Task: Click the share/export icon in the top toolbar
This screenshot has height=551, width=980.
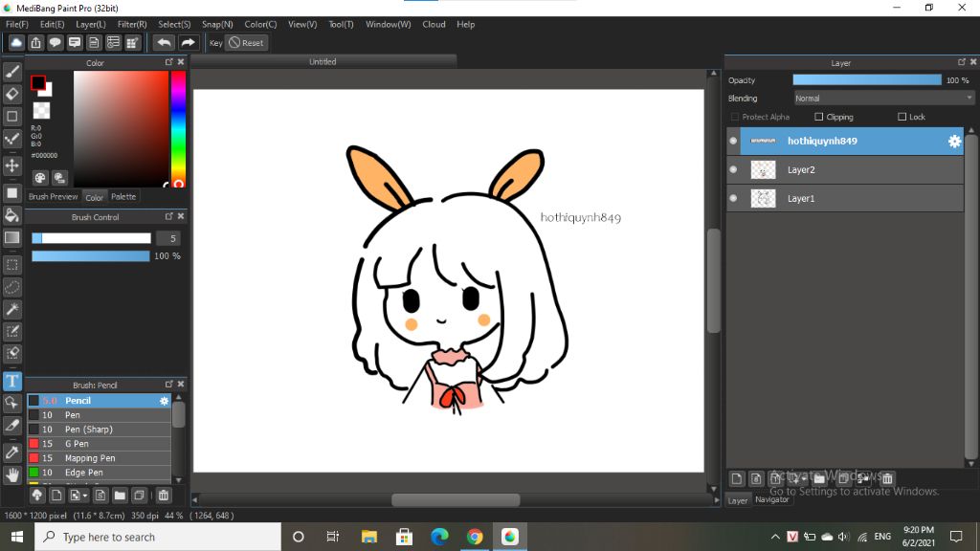Action: coord(35,42)
